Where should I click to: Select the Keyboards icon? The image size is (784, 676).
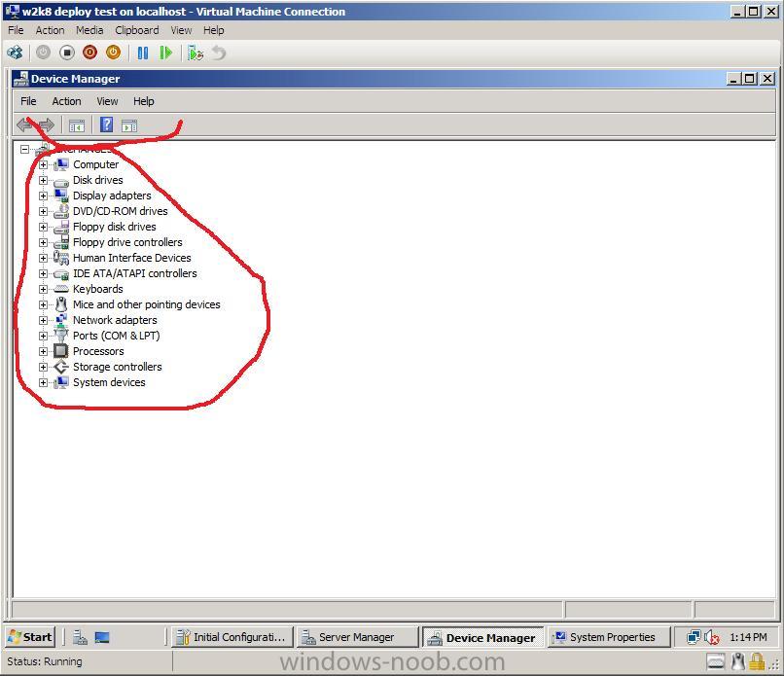click(x=61, y=289)
